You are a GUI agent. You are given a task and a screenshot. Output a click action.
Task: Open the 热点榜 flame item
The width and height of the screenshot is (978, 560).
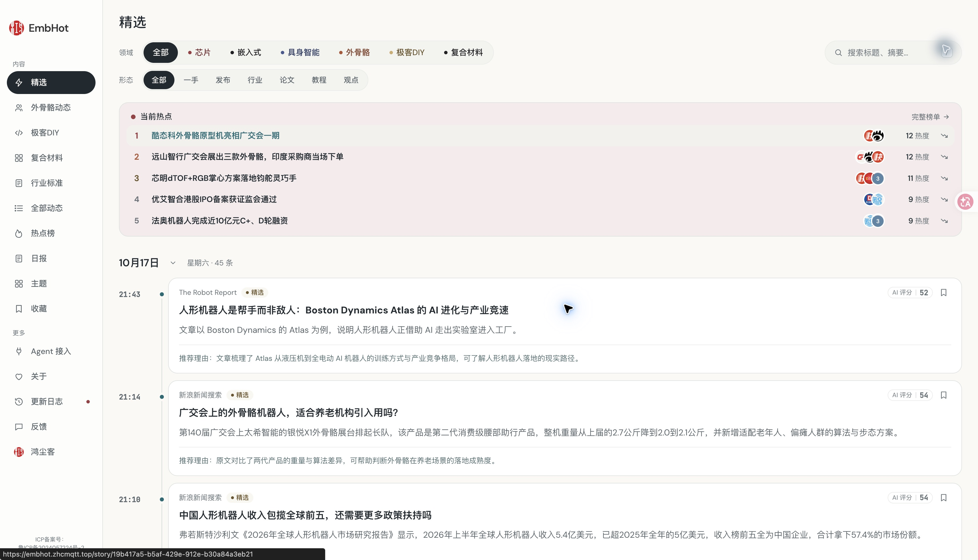tap(51, 233)
